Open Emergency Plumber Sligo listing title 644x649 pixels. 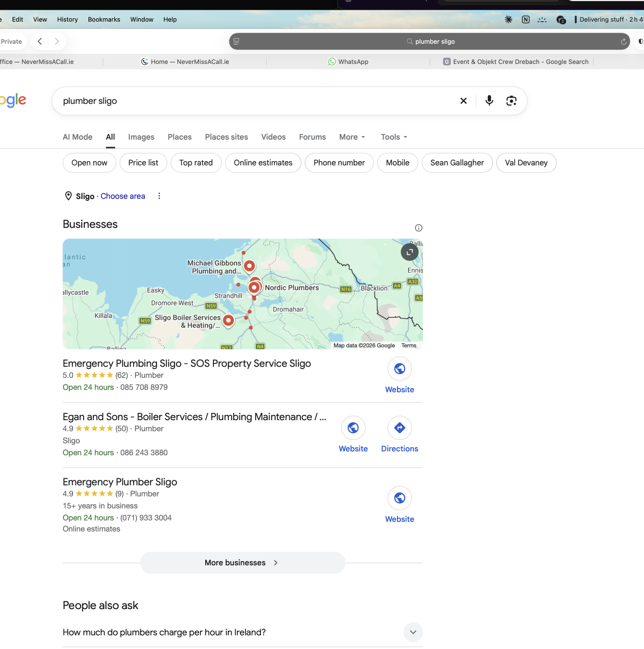click(x=120, y=482)
